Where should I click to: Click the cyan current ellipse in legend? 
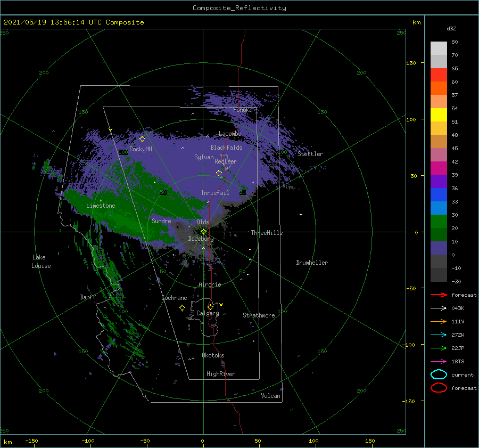coord(439,374)
